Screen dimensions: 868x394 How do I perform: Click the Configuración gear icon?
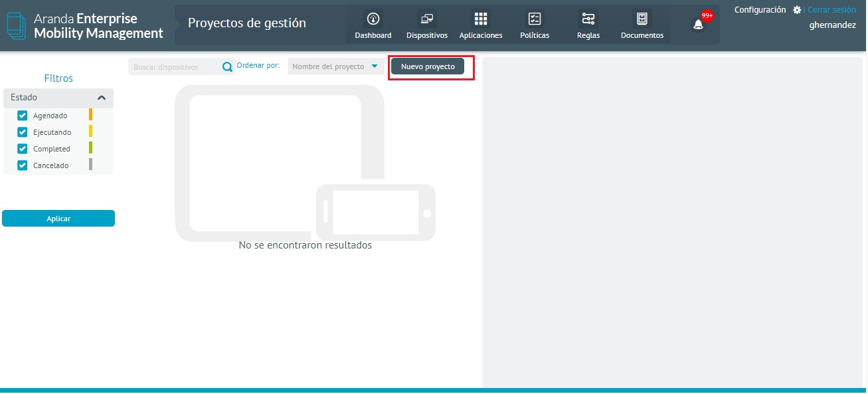click(x=797, y=10)
